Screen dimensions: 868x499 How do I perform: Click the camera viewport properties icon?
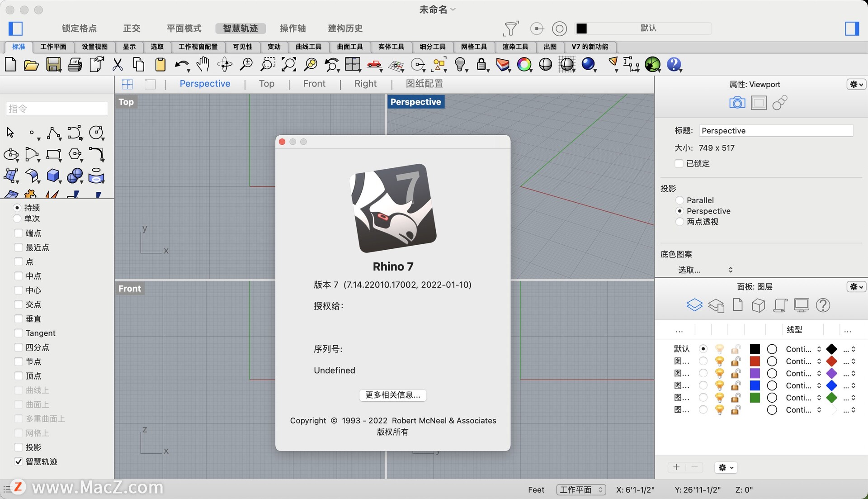[x=737, y=103]
